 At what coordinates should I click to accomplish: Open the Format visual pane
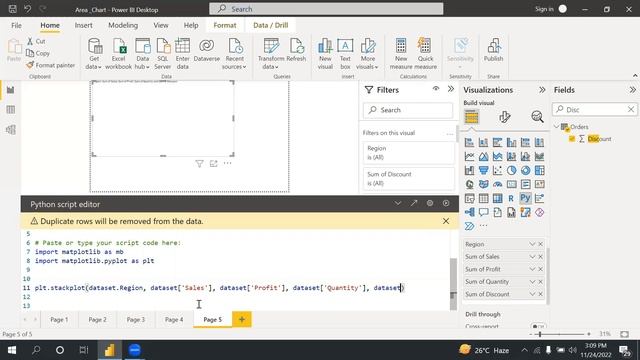504,117
